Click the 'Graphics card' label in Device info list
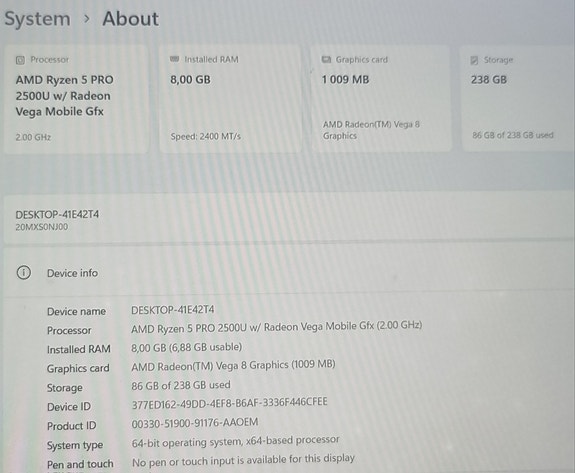The height and width of the screenshot is (473, 575). [78, 368]
